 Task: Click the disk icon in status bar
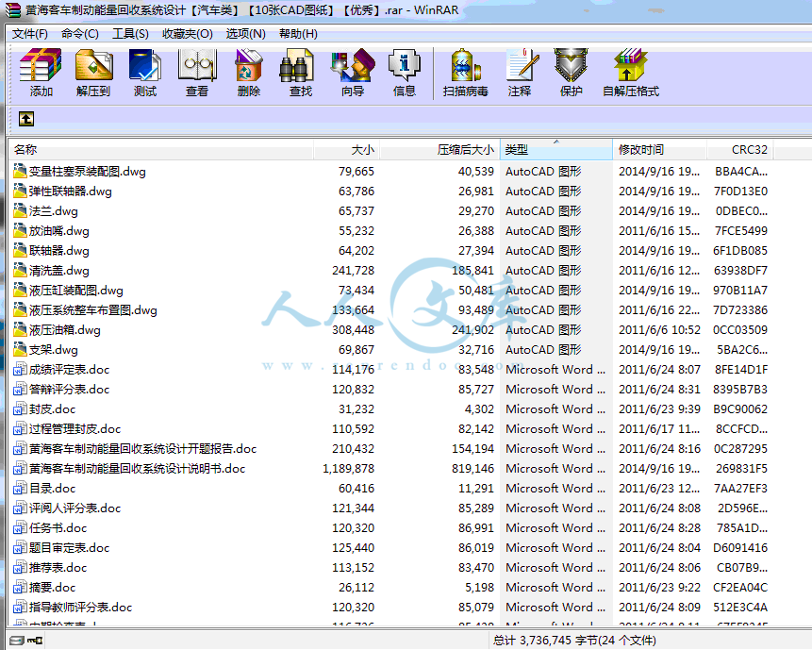coord(17,642)
